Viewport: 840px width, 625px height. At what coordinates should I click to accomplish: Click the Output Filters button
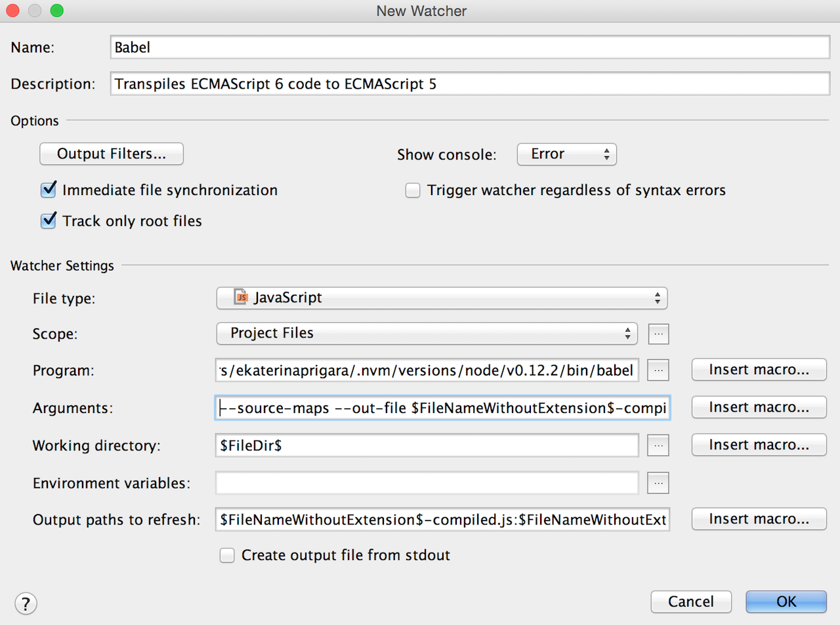(112, 154)
